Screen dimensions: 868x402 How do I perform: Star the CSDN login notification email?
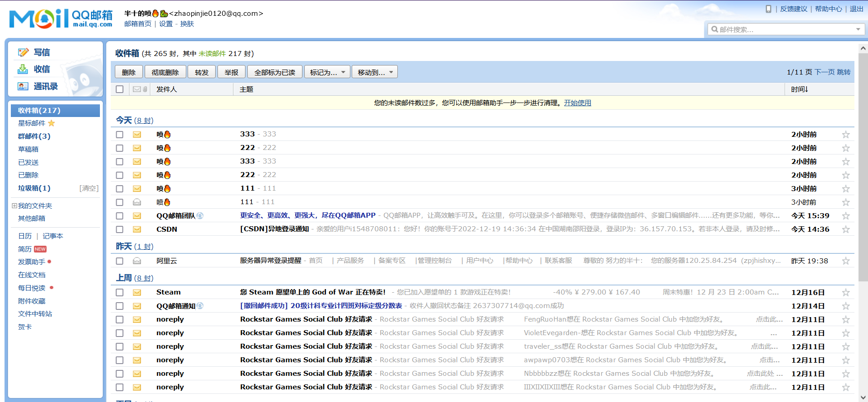click(x=846, y=229)
